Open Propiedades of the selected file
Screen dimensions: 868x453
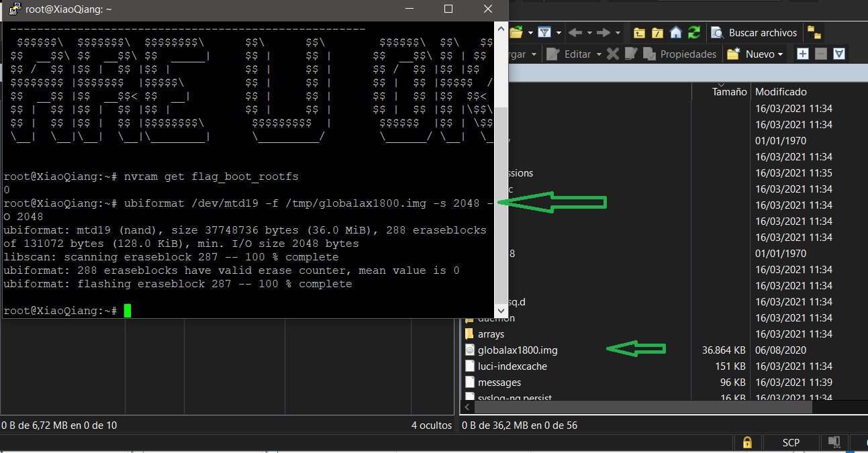point(680,54)
